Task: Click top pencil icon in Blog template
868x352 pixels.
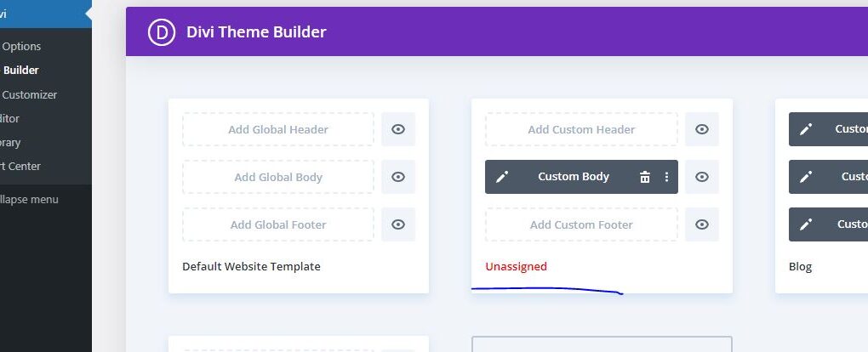Action: (806, 129)
